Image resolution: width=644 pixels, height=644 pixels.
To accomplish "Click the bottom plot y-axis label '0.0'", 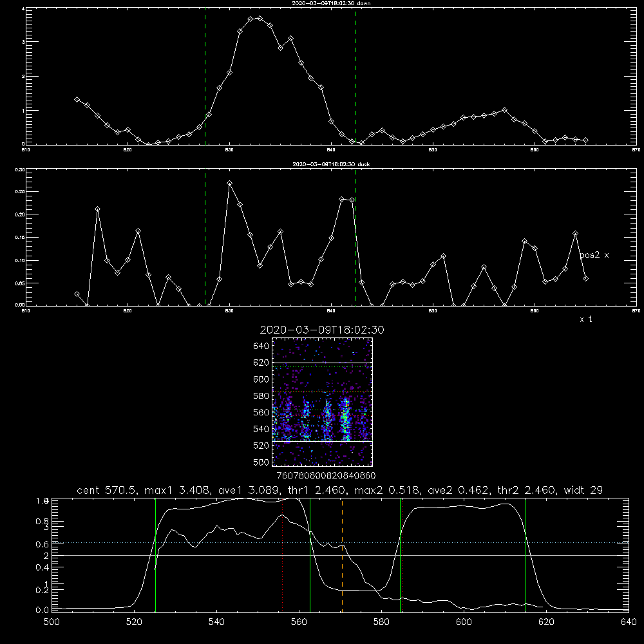I will 43,610.
